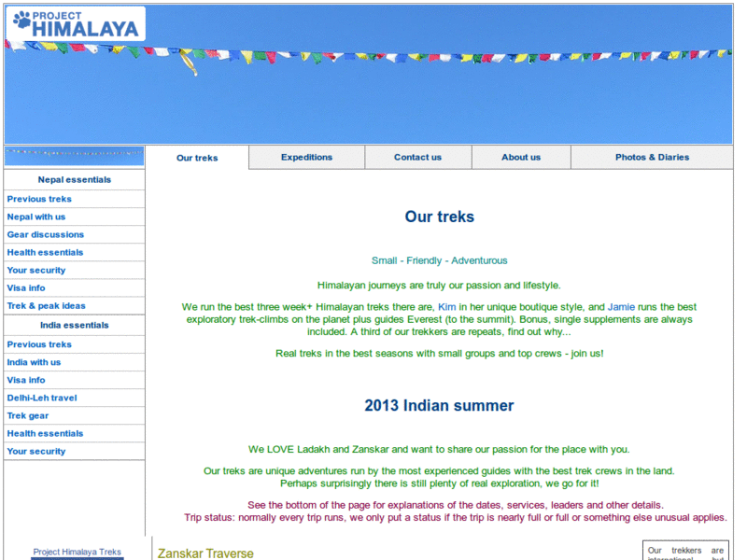Open the Trek gear link
The width and height of the screenshot is (747, 560).
tap(28, 415)
